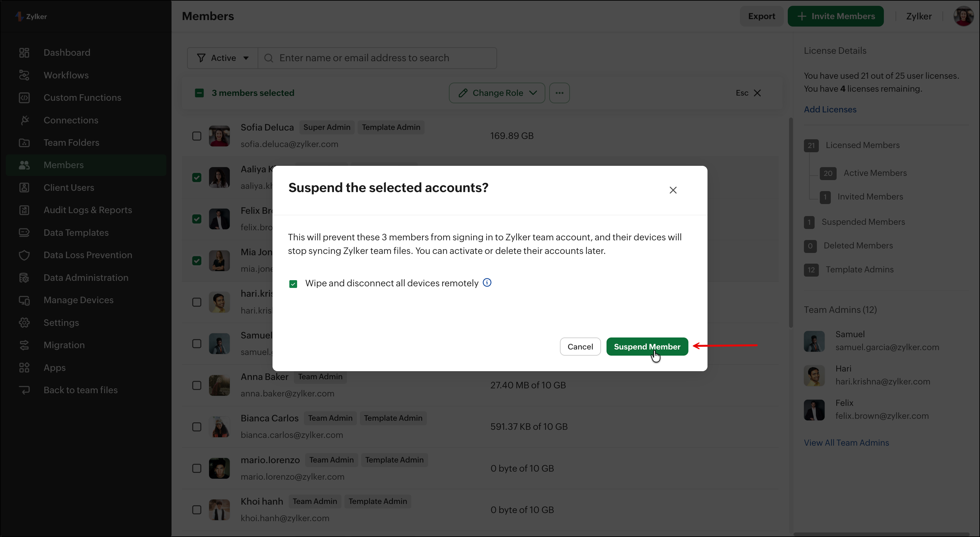
Task: Navigate to Data Loss Prevention
Action: pyautogui.click(x=88, y=255)
